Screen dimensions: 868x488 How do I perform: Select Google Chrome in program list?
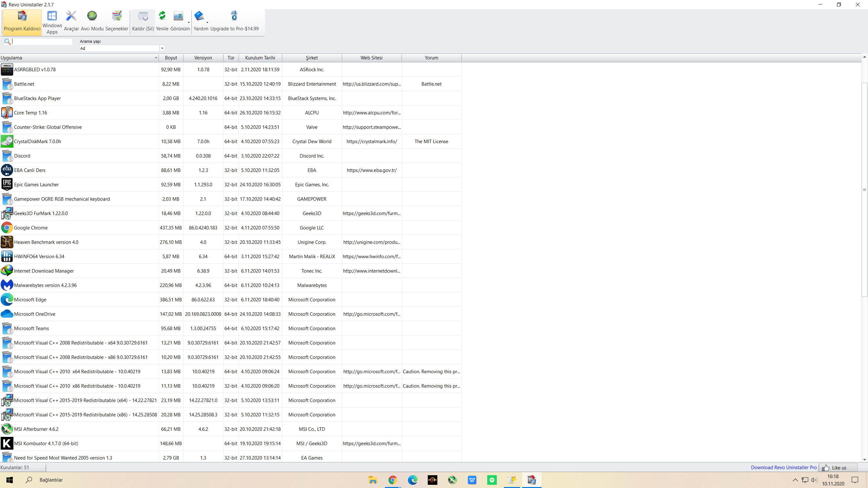point(31,228)
